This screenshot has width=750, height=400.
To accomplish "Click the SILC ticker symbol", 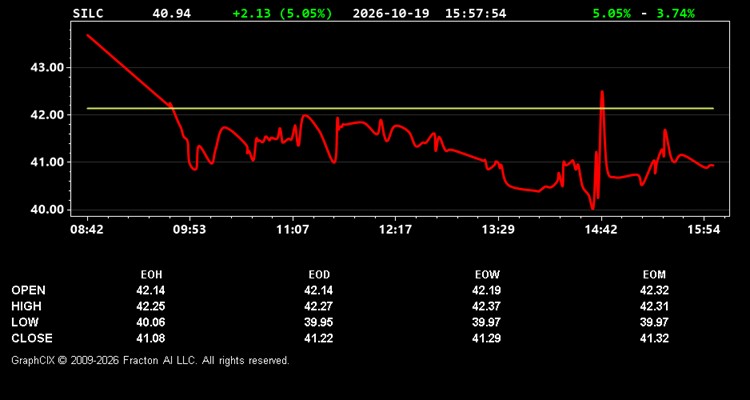I will [88, 13].
